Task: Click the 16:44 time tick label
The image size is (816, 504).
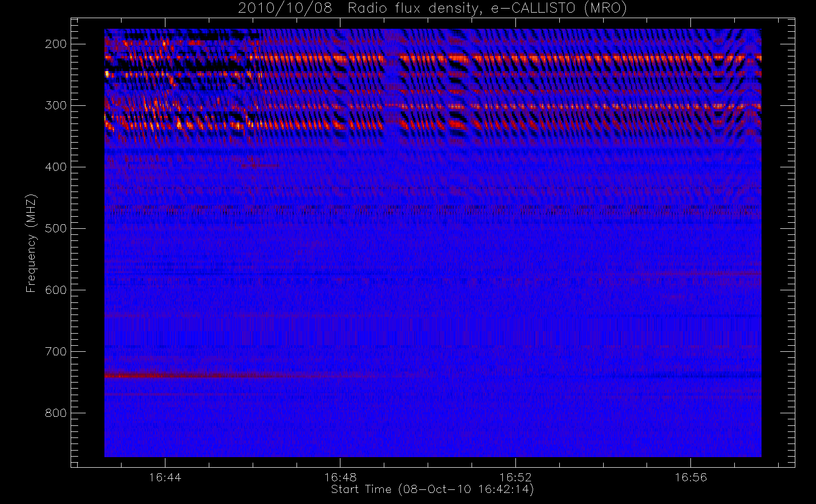Action: click(165, 477)
